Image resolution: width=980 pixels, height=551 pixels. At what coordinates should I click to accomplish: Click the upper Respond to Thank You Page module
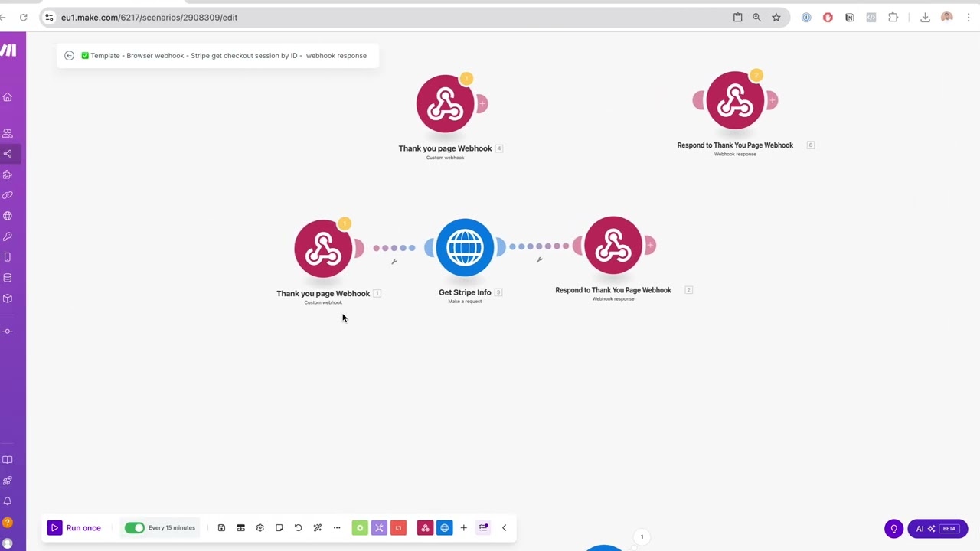pyautogui.click(x=735, y=100)
